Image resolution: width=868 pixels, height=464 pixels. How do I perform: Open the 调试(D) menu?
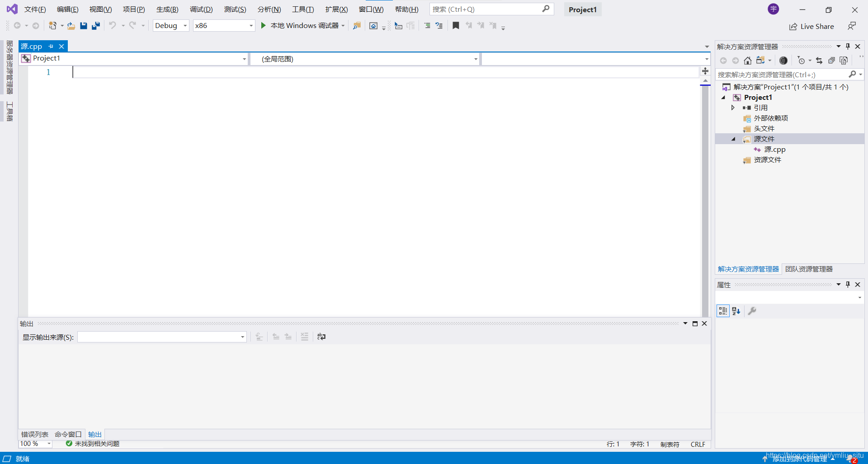coord(201,9)
